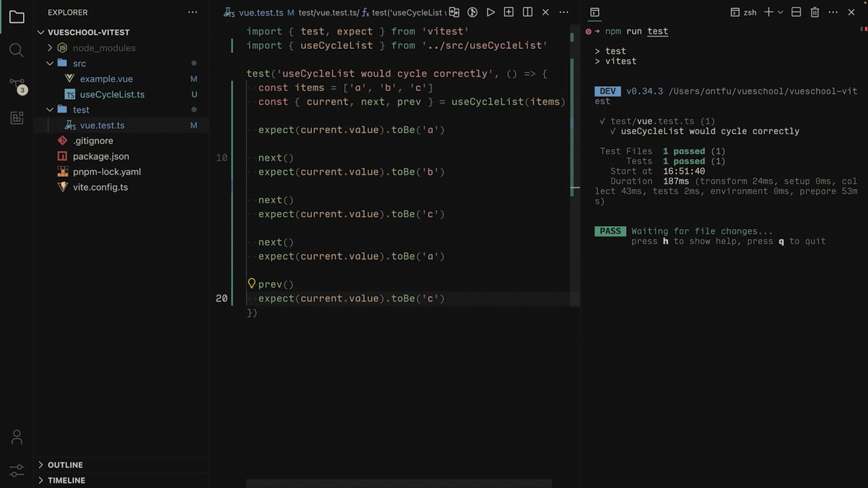Click breadcrumb path test/vue.test.ts/

(x=329, y=12)
